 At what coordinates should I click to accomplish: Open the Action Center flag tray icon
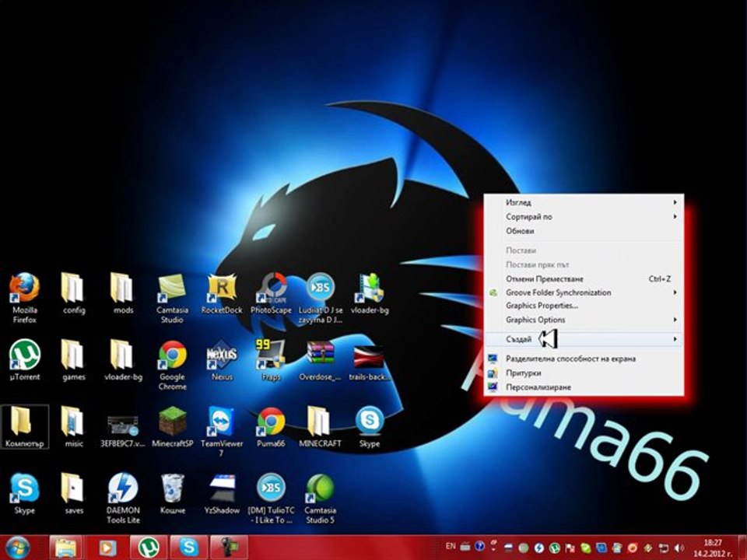point(570,548)
